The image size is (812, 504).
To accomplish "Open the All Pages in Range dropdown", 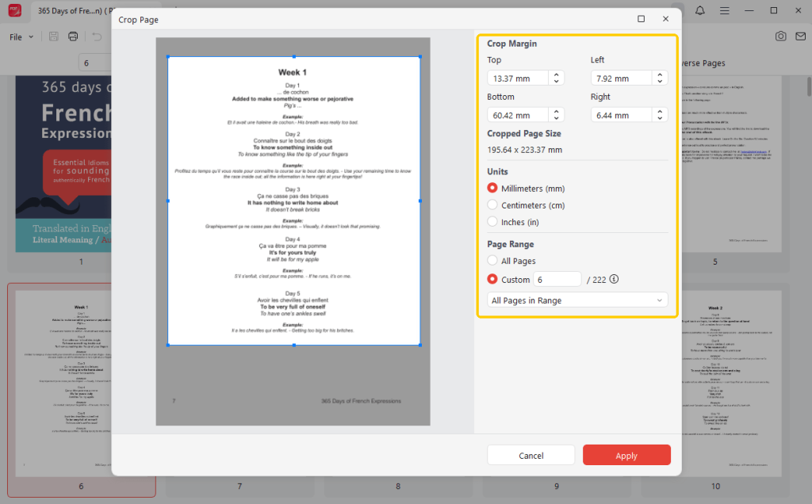I will coord(577,300).
